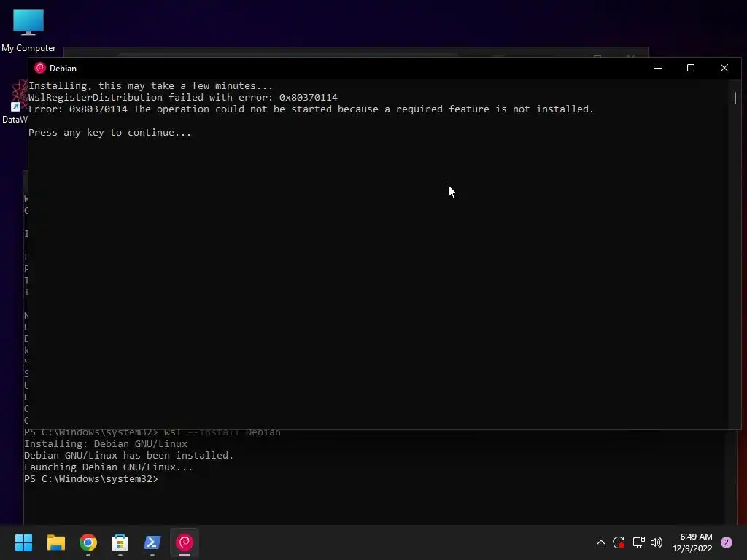Screen dimensions: 747x560
Task: Click the Debian window title text
Action: 63,68
